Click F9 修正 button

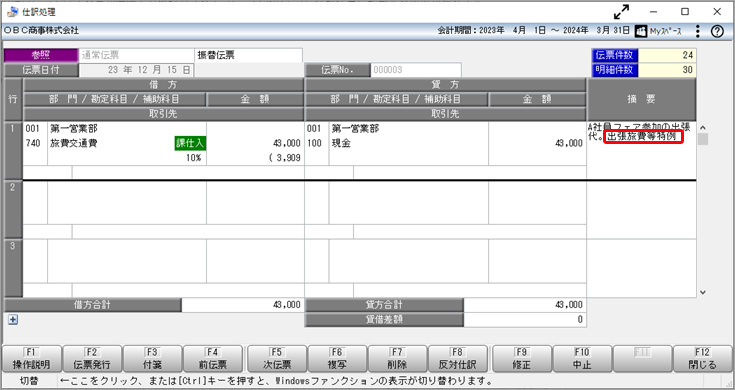point(521,359)
